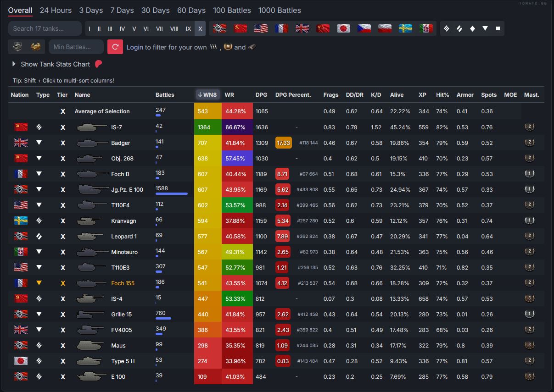Screen dimensions: 554x392
Task: Toggle the tier II filter
Action: pos(99,28)
